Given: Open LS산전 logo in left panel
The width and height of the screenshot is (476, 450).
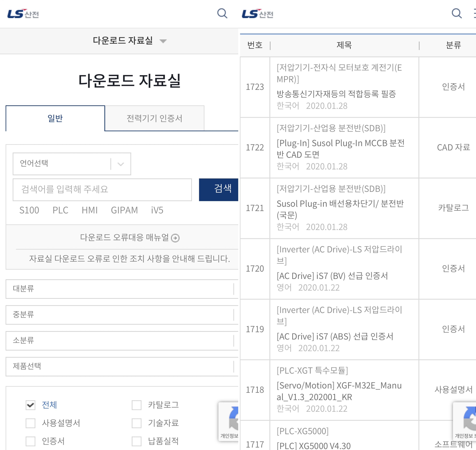Looking at the screenshot, I should 23,14.
